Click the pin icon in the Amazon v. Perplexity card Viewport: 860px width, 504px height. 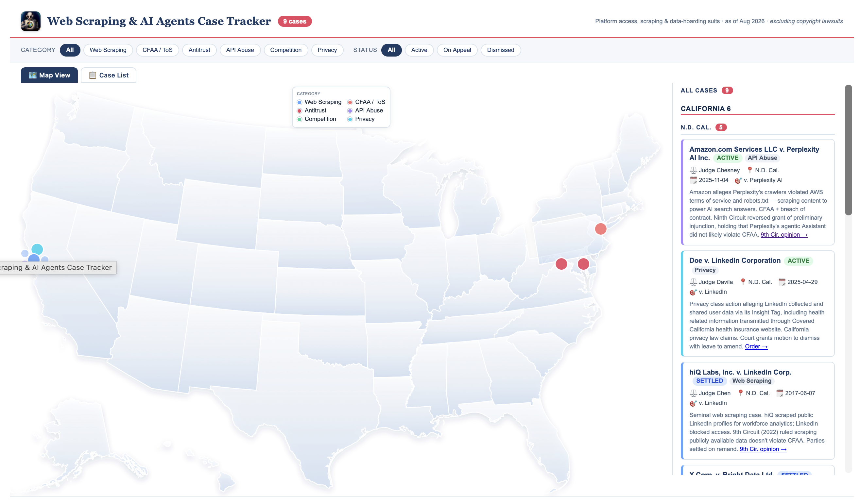pyautogui.click(x=750, y=170)
